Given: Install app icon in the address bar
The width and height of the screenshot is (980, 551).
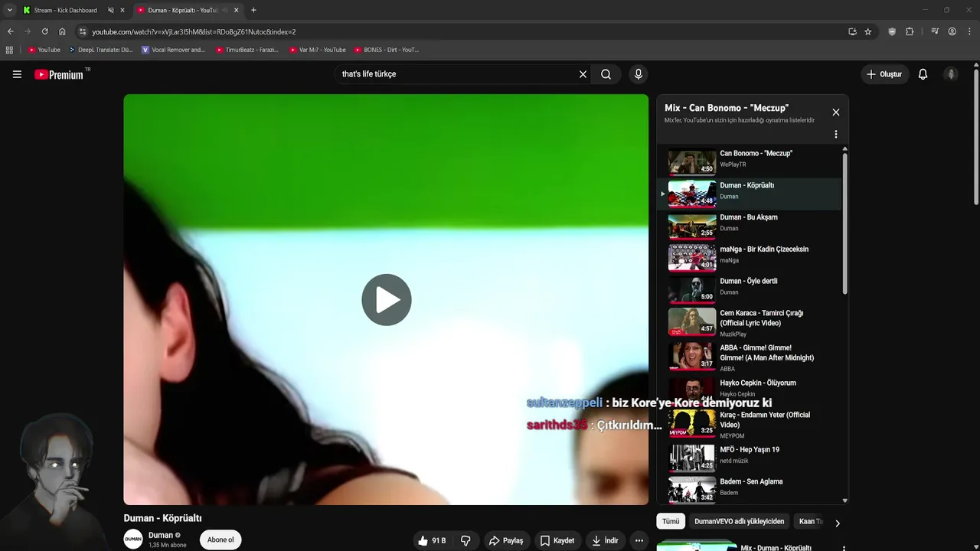Looking at the screenshot, I should [x=852, y=31].
